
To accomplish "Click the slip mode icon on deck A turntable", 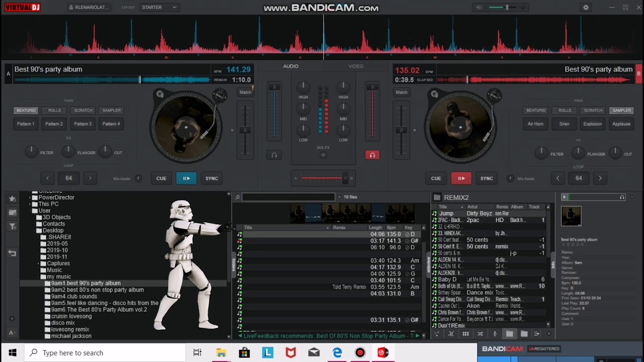I will (160, 94).
